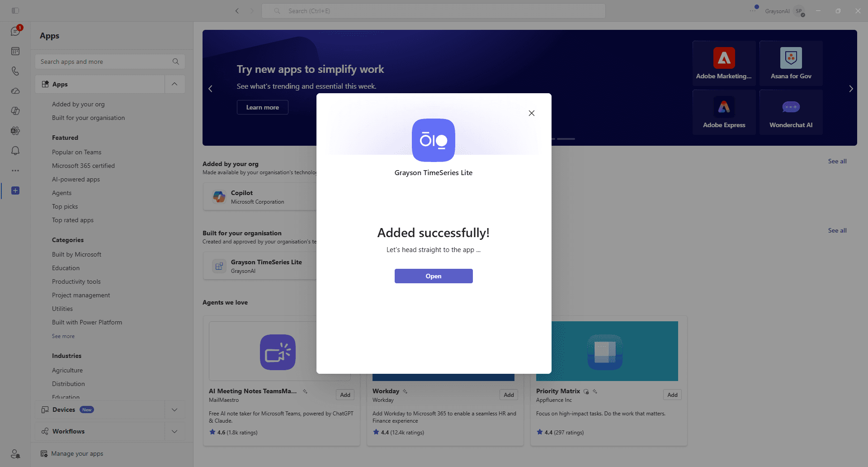
Task: Click Learn more in banner
Action: [262, 107]
